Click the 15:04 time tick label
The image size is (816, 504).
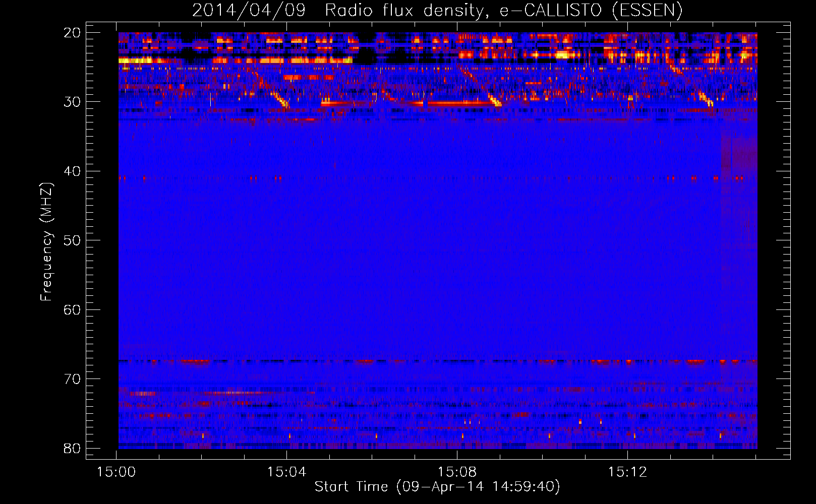[x=286, y=472]
